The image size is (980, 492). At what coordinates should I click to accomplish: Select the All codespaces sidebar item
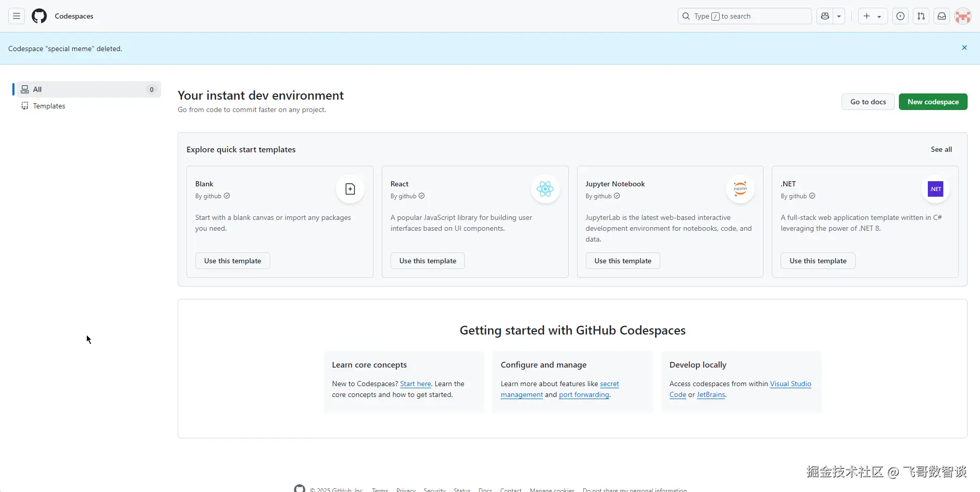(x=88, y=89)
